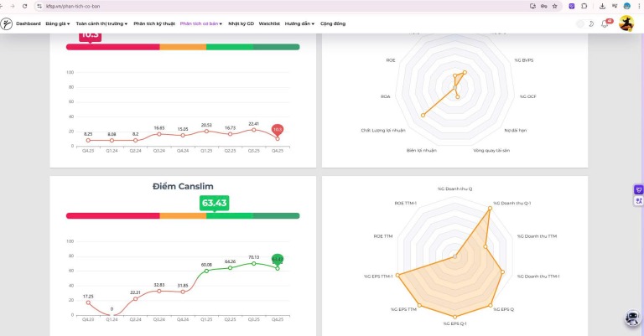Expand the Hướng dẫn dropdown
This screenshot has width=644, height=336.
299,23
